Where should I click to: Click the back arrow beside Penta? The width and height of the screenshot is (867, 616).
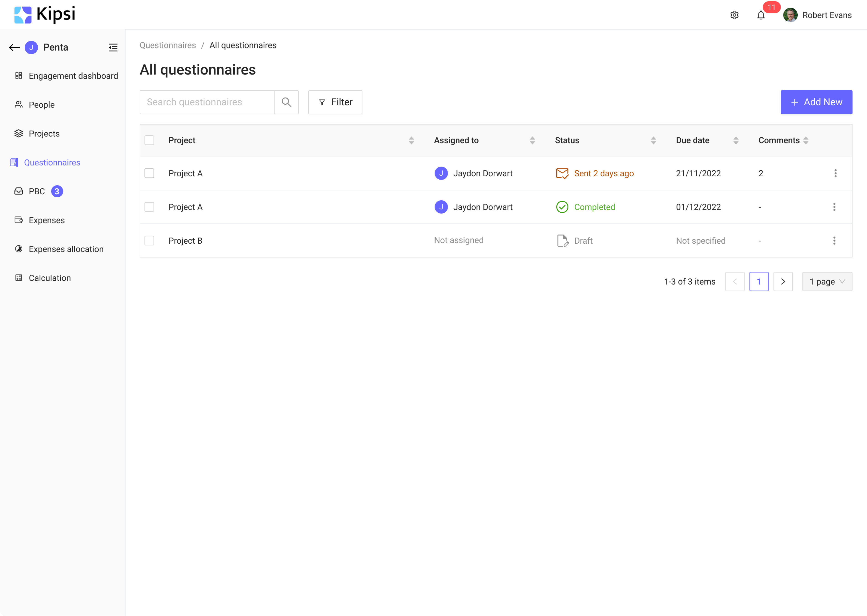(14, 47)
